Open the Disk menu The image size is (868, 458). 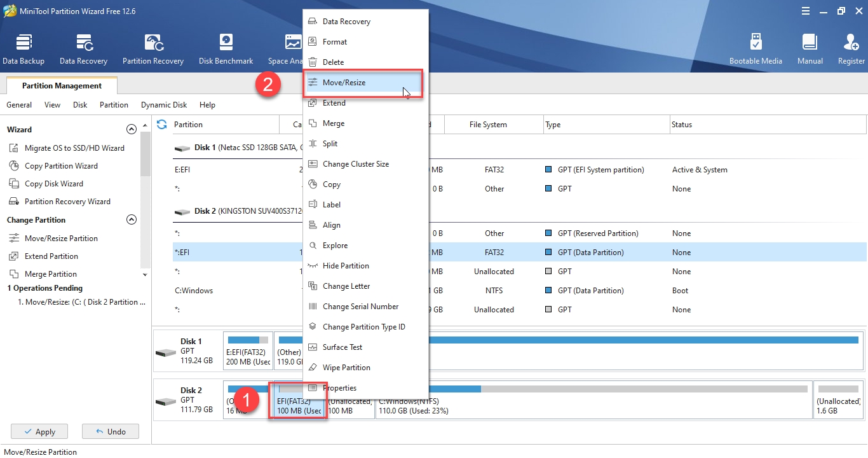click(x=80, y=105)
